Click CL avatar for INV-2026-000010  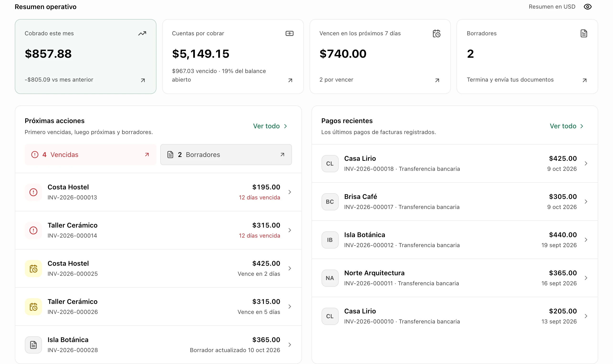point(330,316)
